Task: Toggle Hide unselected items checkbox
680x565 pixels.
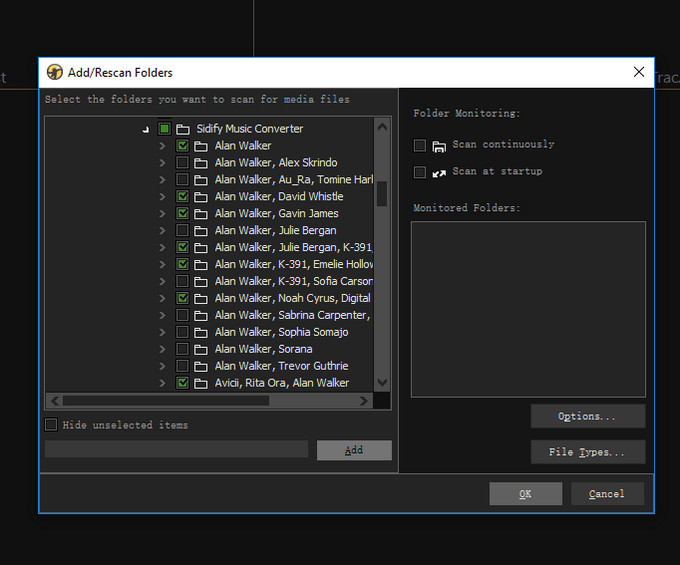Action: pos(51,425)
